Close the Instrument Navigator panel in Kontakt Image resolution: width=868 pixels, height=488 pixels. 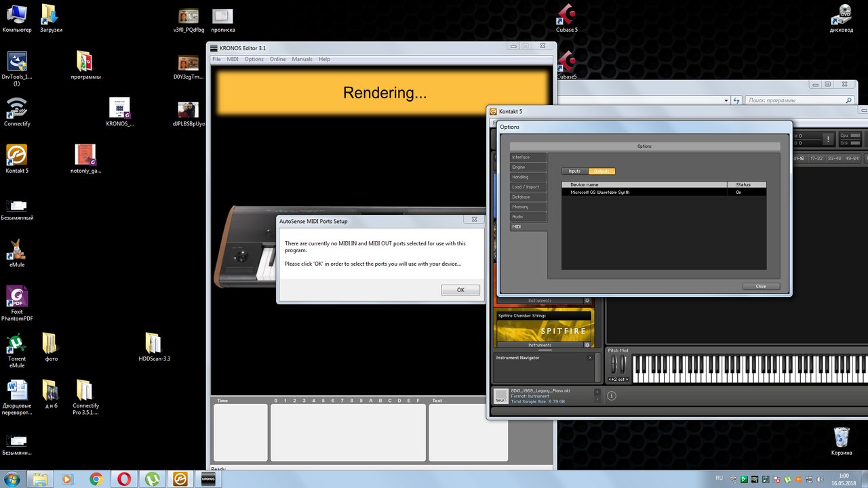(x=590, y=358)
